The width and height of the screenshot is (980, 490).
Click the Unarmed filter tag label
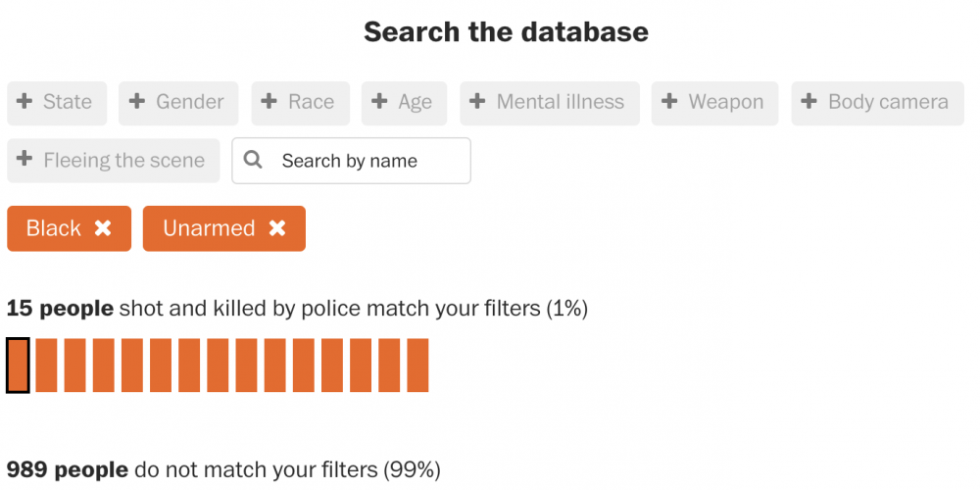[x=209, y=228]
